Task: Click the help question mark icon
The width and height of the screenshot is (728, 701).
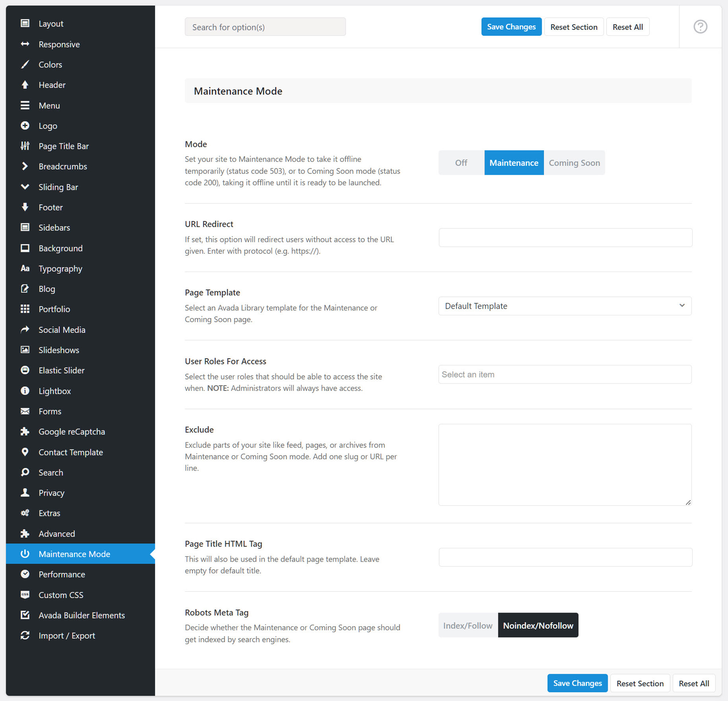Action: 700,27
